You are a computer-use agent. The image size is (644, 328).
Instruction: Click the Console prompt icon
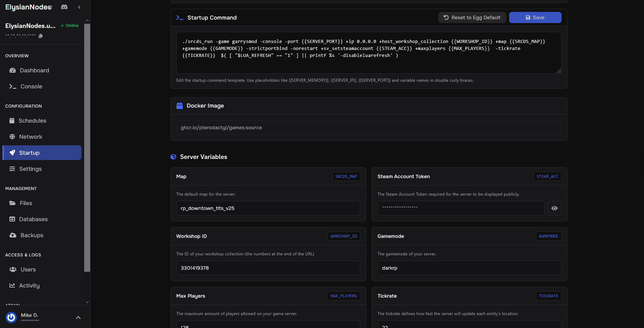13,86
